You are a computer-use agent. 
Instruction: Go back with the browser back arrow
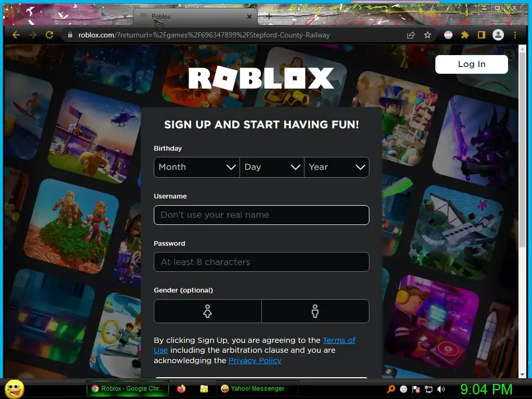tap(16, 35)
